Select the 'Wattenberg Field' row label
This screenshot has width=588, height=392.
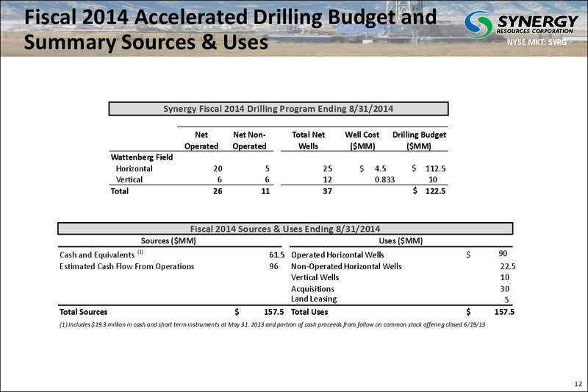pos(142,157)
